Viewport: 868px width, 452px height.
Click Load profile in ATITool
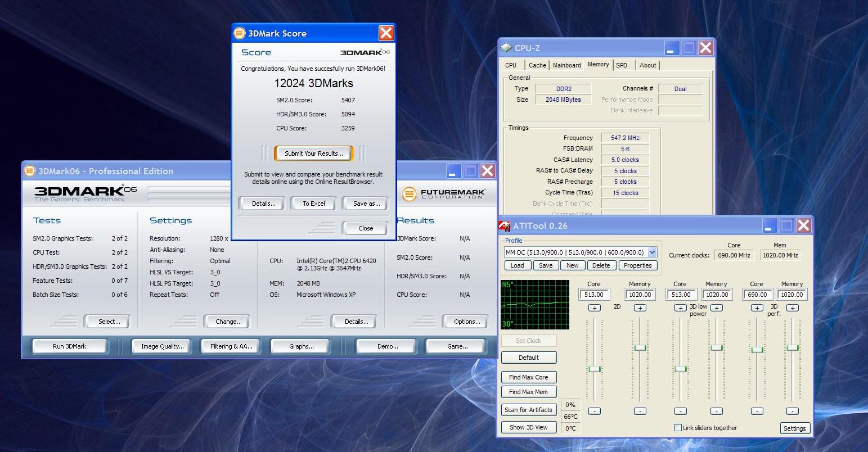tap(517, 265)
